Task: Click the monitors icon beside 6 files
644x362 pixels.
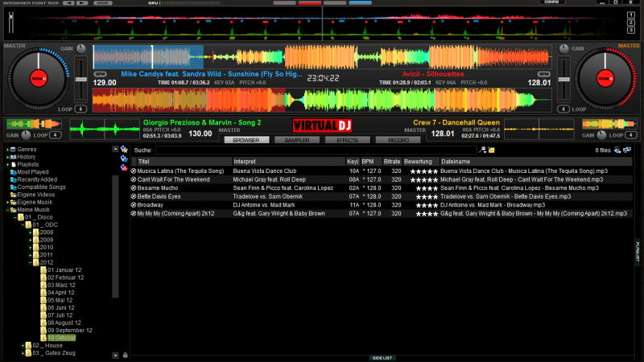Action: click(627, 150)
